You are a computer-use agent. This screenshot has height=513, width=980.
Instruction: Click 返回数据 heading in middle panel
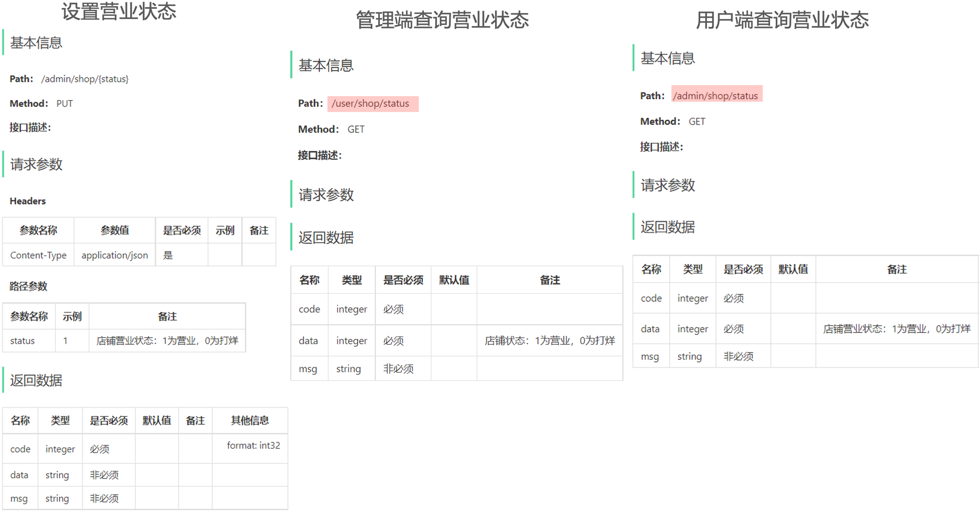tap(326, 238)
